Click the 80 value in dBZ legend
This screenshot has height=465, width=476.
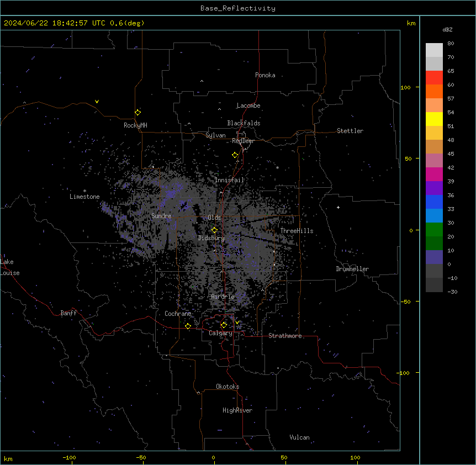[x=451, y=44]
